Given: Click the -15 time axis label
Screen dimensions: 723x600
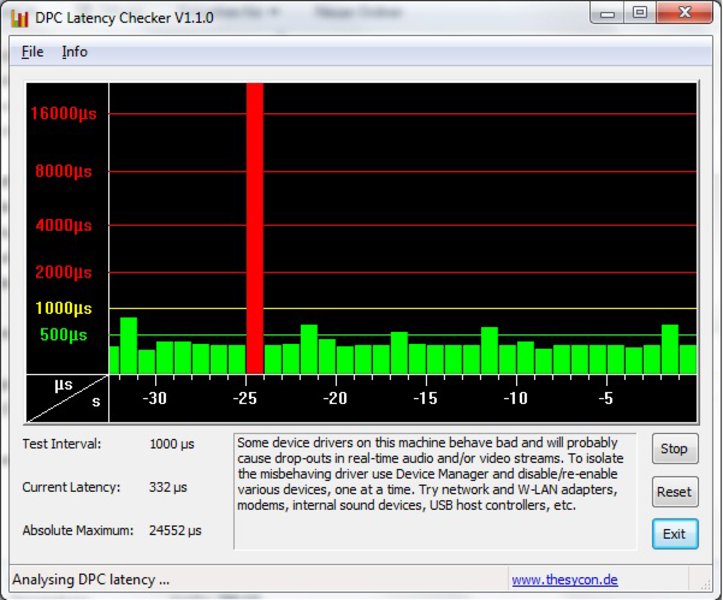Looking at the screenshot, I should tap(425, 398).
